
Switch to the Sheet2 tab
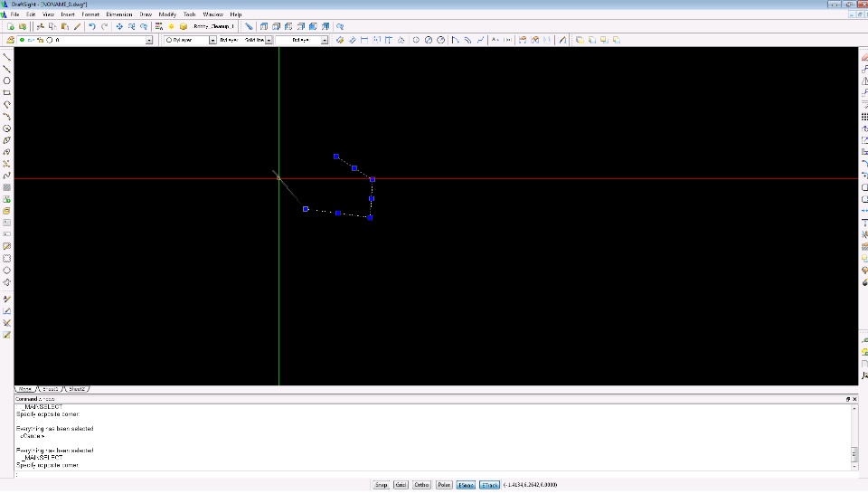pyautogui.click(x=77, y=389)
